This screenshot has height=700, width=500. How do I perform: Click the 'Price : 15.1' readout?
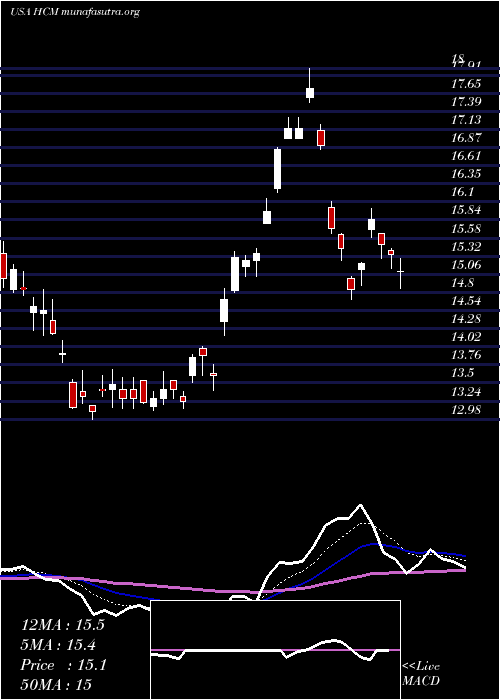click(63, 665)
